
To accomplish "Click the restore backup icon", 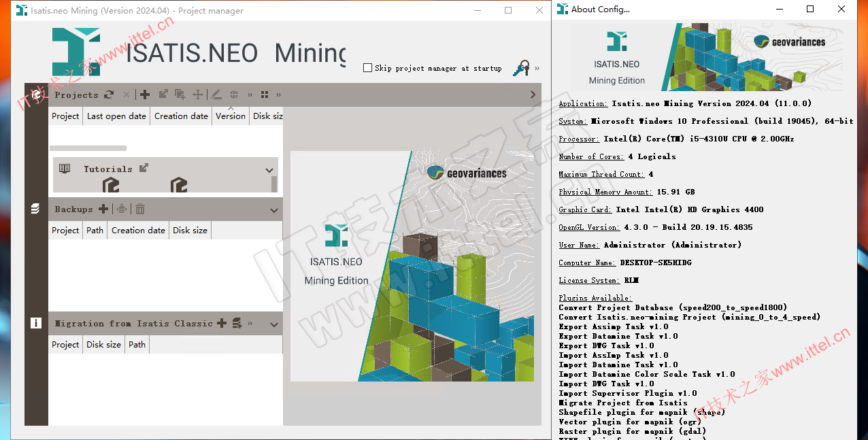I will [x=121, y=209].
